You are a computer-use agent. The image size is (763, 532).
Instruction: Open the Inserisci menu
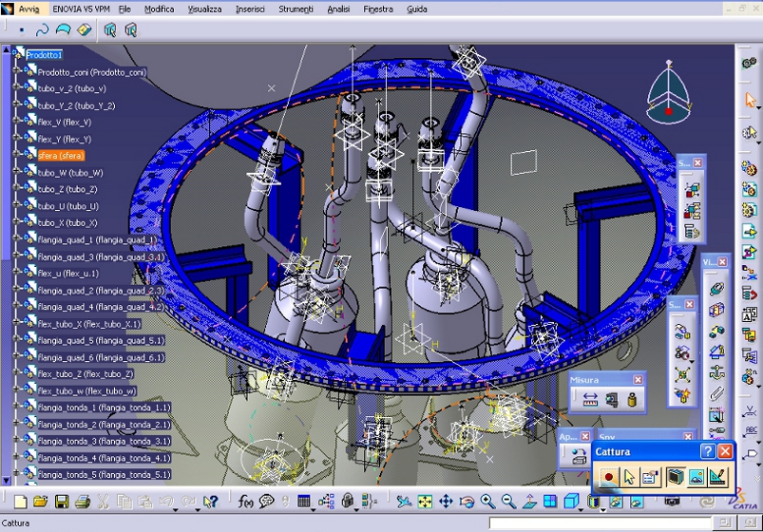pos(250,9)
